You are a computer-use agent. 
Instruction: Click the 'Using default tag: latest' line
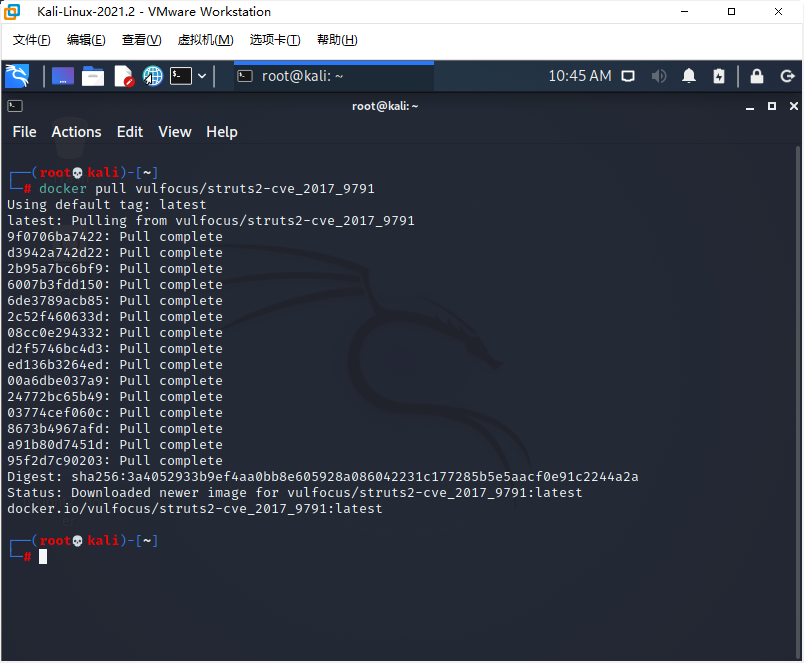point(107,205)
